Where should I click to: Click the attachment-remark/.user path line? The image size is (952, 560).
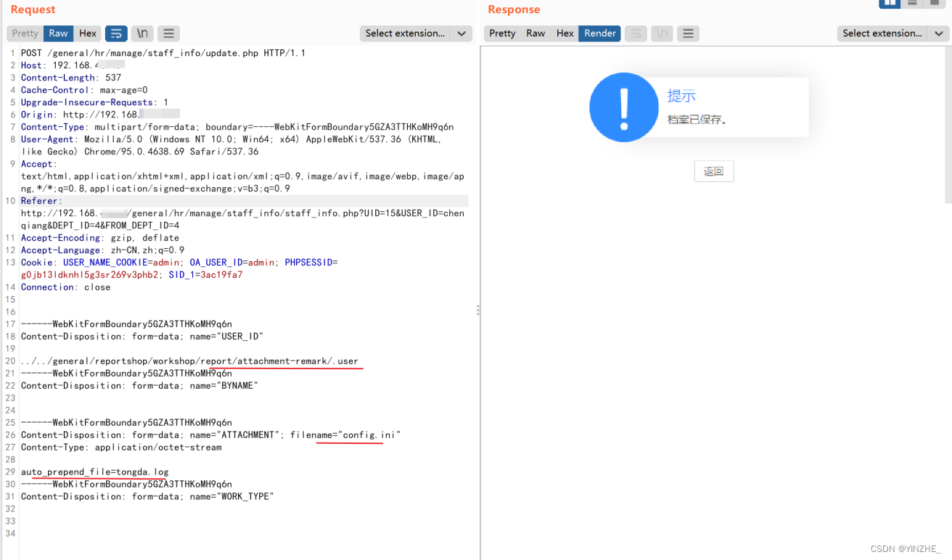tap(189, 361)
